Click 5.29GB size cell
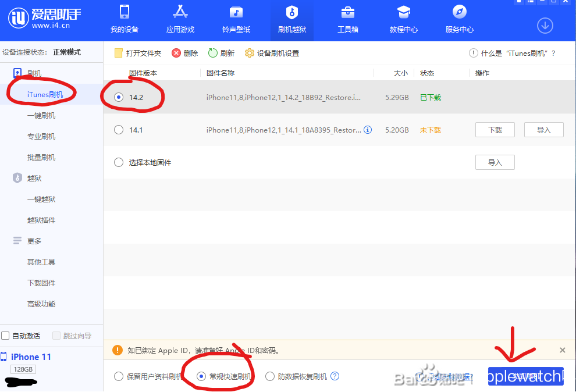This screenshot has height=392, width=576. pos(397,97)
